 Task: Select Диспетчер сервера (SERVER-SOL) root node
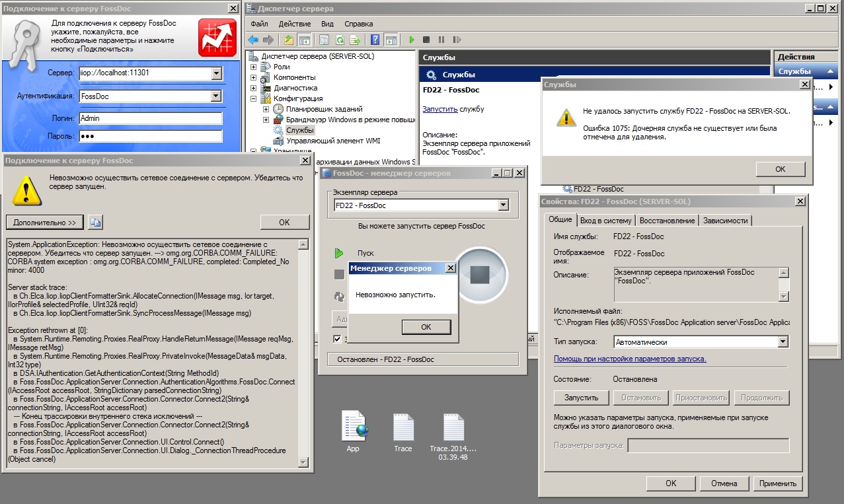(x=317, y=56)
